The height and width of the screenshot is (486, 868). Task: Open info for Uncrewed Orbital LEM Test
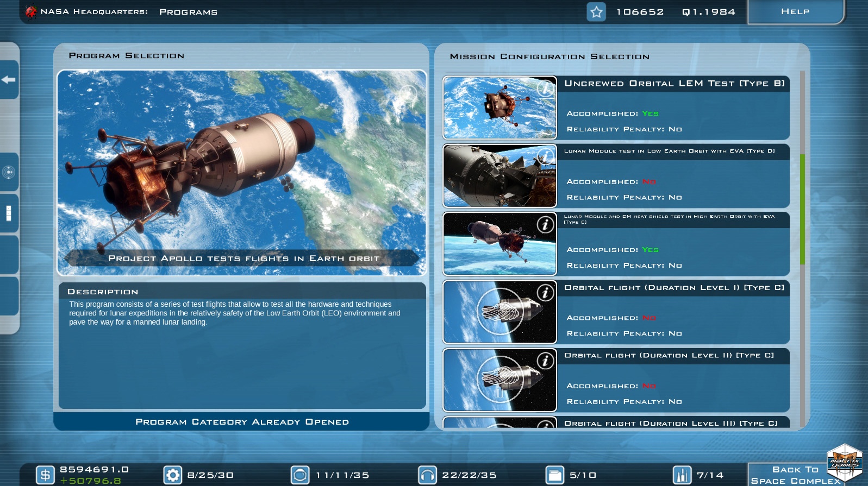[x=545, y=88]
